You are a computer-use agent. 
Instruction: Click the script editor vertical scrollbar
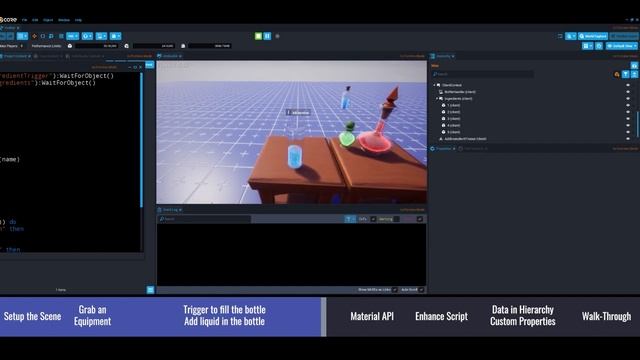pyautogui.click(x=142, y=140)
